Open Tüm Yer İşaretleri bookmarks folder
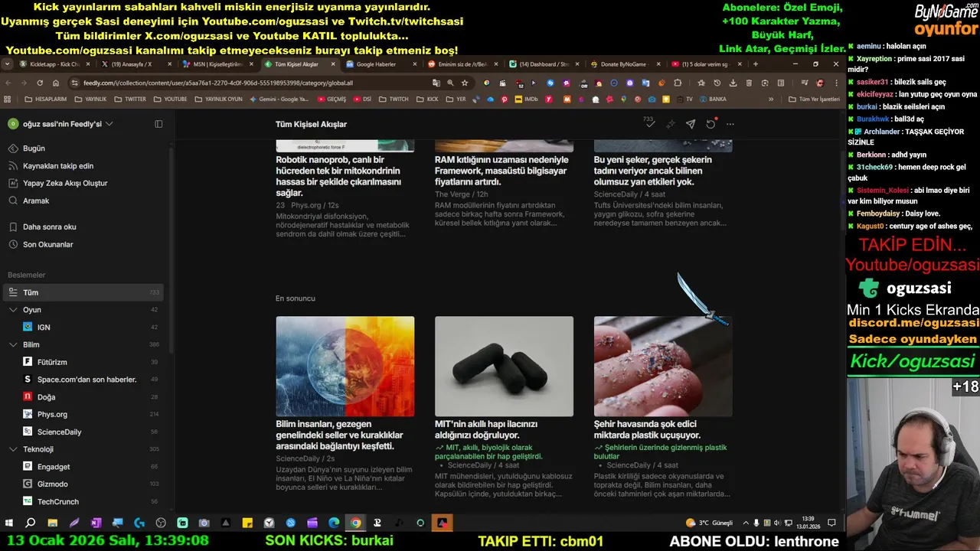This screenshot has height=551, width=980. pyautogui.click(x=814, y=99)
